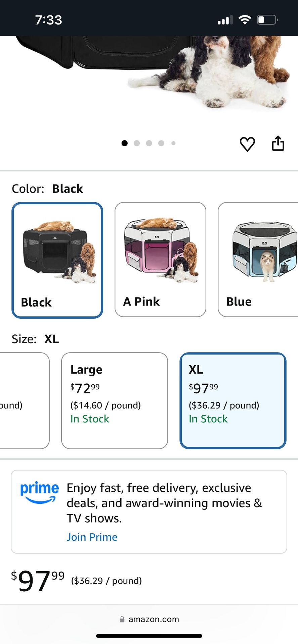Tap the heart wishlist icon

pos(247,144)
